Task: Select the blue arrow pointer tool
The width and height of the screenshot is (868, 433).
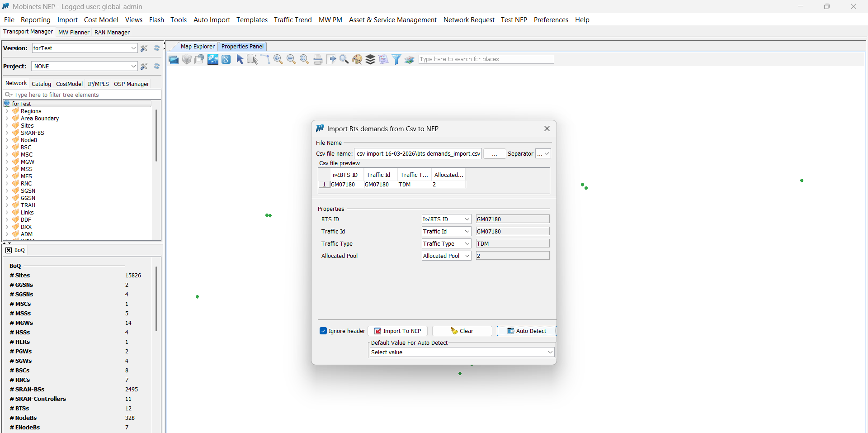Action: pos(240,59)
